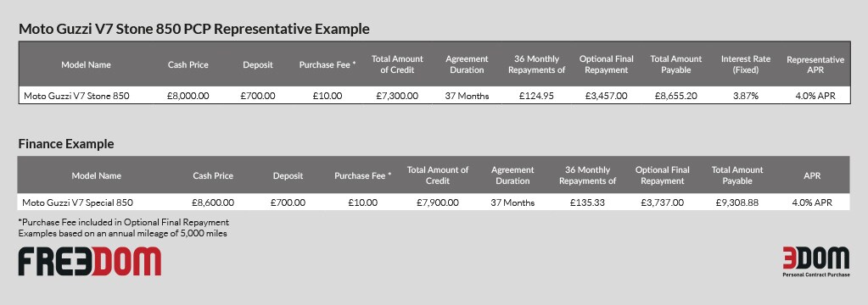The image size is (868, 305).
Task: Select the £8,000.00 cash price cell
Action: (x=188, y=96)
